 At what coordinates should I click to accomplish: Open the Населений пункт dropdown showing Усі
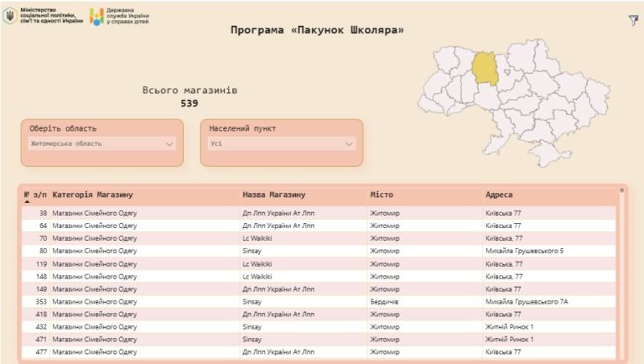point(282,143)
